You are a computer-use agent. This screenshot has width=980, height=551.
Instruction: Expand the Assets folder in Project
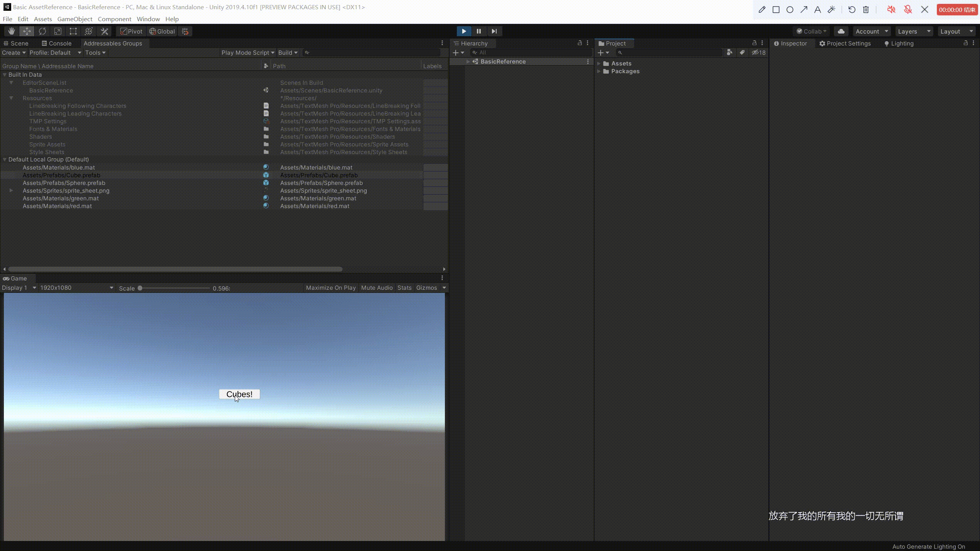point(599,64)
